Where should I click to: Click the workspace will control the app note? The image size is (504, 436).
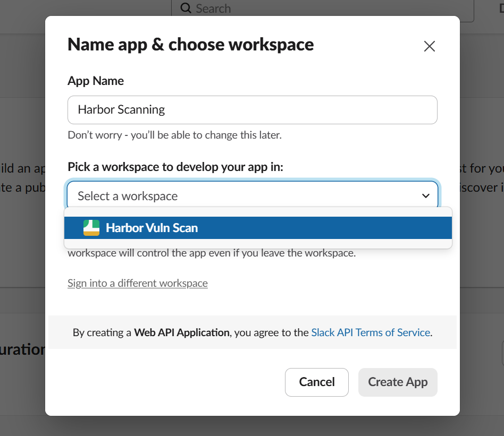coord(212,253)
